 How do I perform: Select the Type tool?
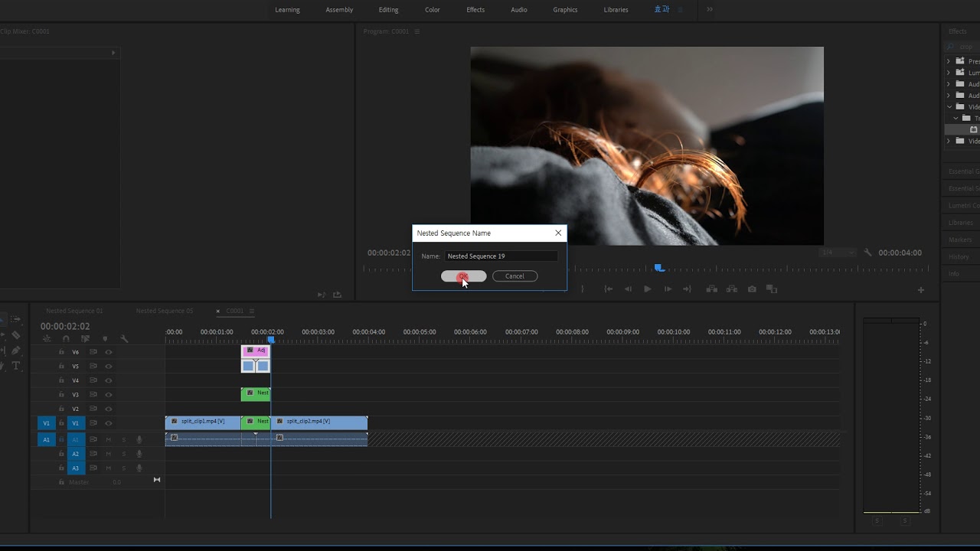click(x=16, y=366)
